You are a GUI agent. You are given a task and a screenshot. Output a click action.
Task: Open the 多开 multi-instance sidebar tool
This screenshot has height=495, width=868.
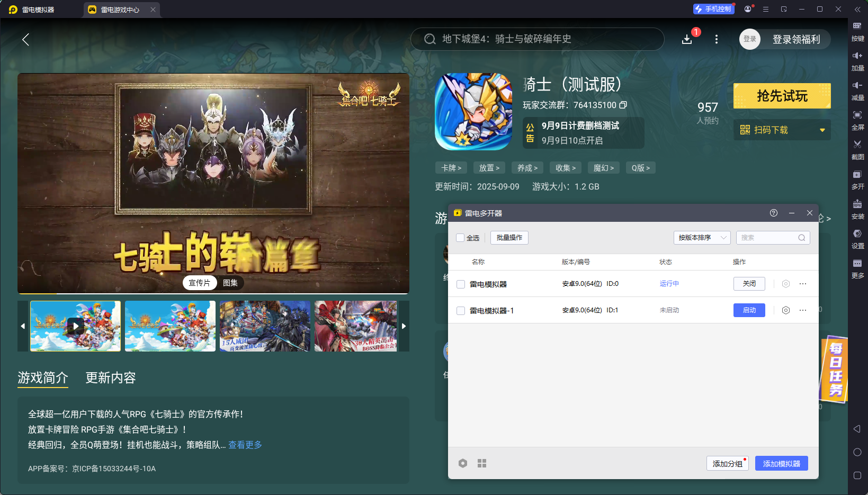tap(857, 179)
